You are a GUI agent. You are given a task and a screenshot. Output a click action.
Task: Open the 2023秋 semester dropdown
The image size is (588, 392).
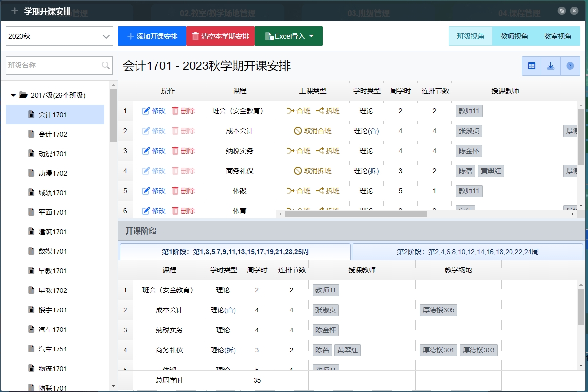tap(59, 36)
